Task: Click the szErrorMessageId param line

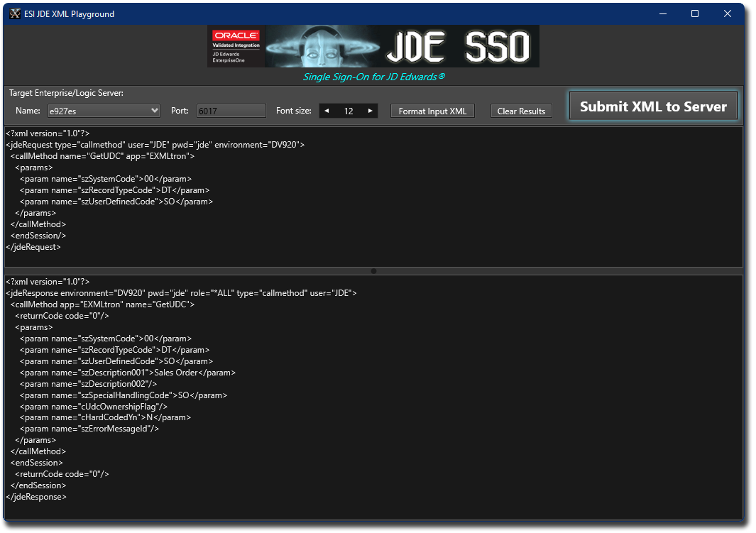Action: click(x=89, y=429)
